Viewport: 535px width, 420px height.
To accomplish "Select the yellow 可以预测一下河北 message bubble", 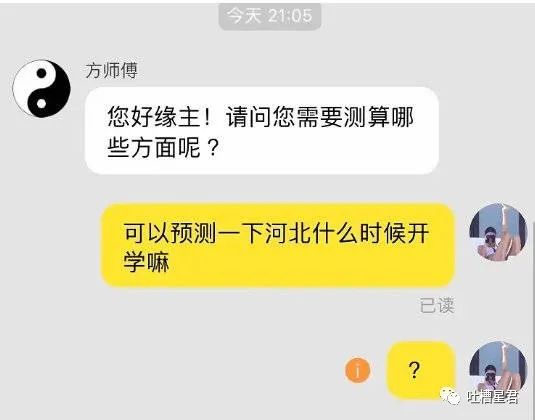I will tap(278, 245).
